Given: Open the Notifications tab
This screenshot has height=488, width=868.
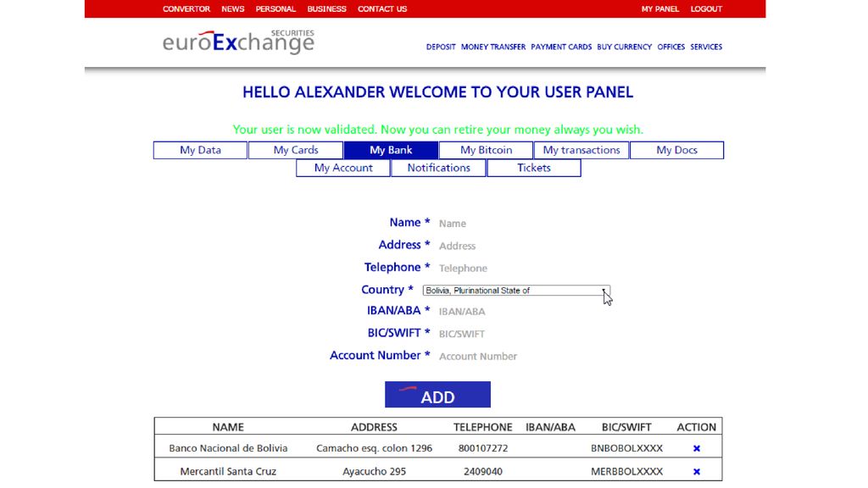Looking at the screenshot, I should pyautogui.click(x=438, y=168).
